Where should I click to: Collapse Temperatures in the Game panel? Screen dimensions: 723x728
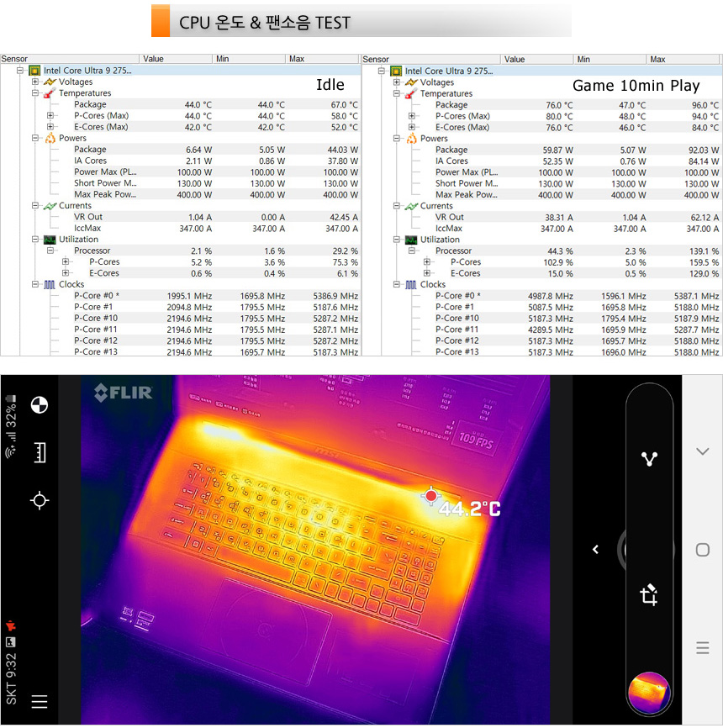[x=397, y=93]
